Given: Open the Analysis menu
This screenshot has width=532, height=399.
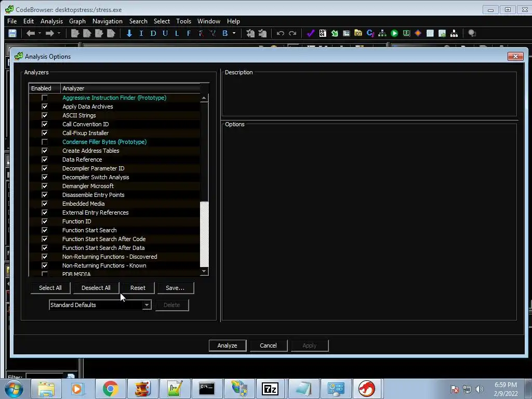Looking at the screenshot, I should pos(51,21).
